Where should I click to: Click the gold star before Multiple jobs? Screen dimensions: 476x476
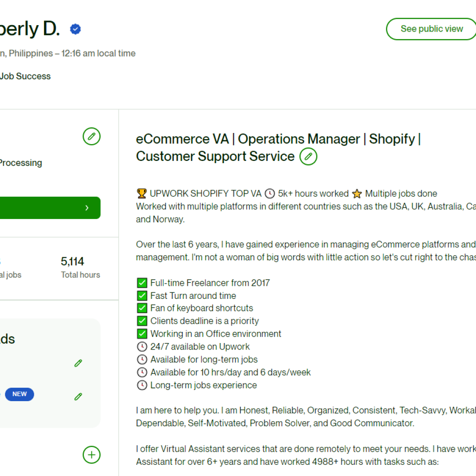point(357,193)
